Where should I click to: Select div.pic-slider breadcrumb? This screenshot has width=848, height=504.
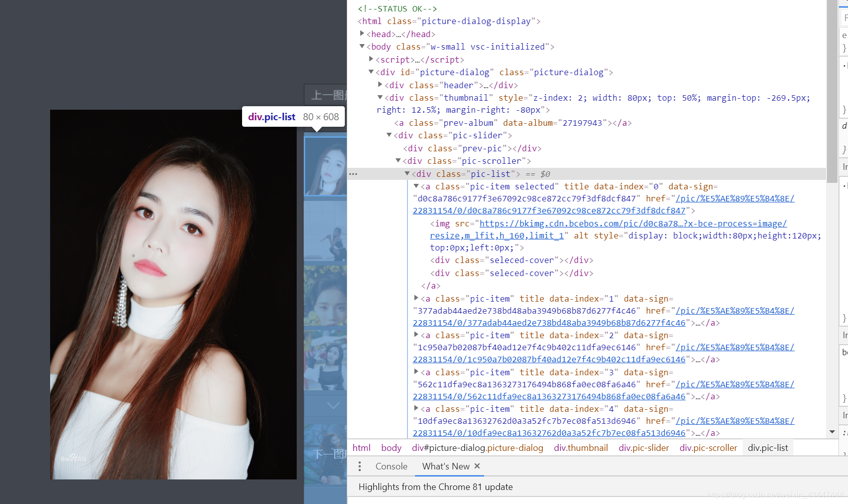tap(644, 448)
